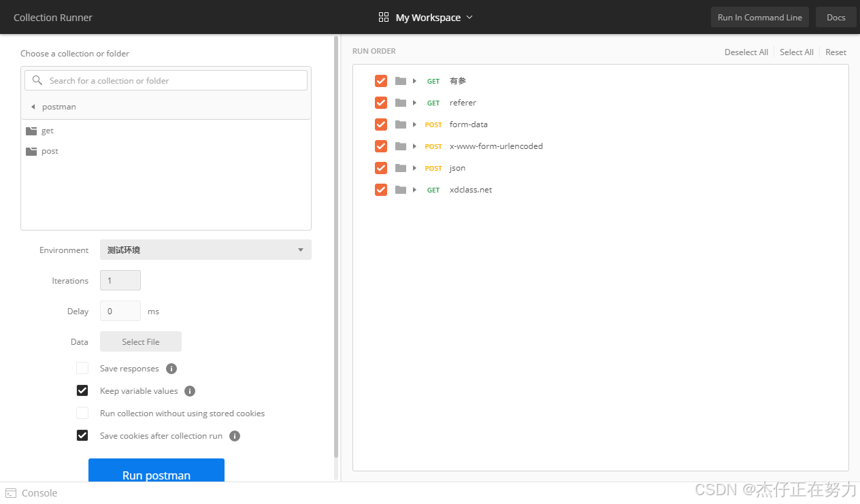Viewport: 860px width, 504px height.
Task: Click Select All link
Action: (797, 52)
